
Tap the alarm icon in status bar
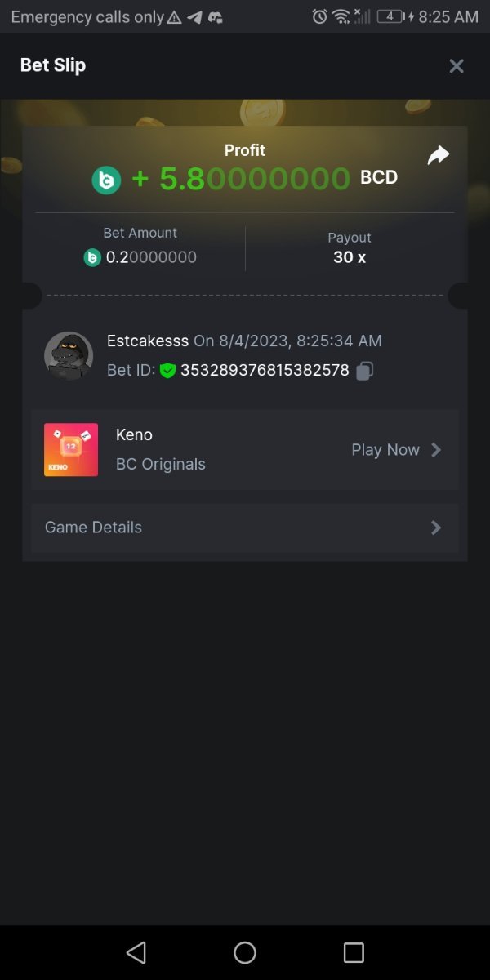point(320,16)
